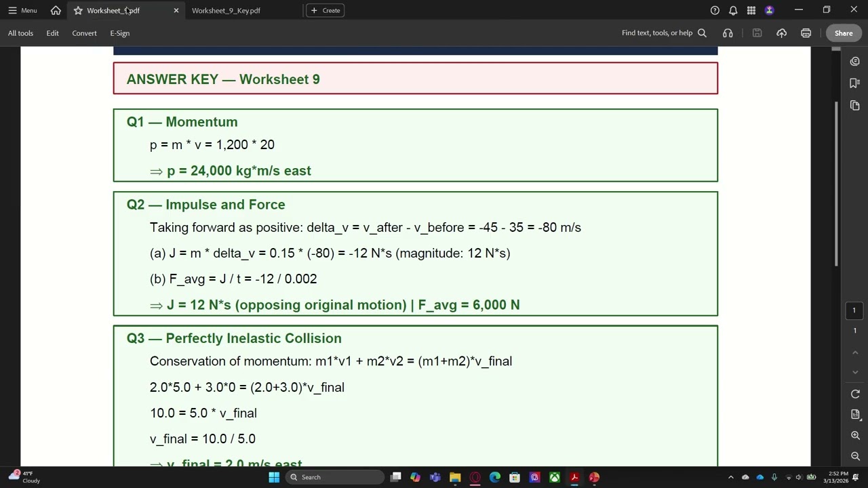Click the vertical document scrollbar thumb
This screenshot has height=488, width=868.
coord(836,183)
